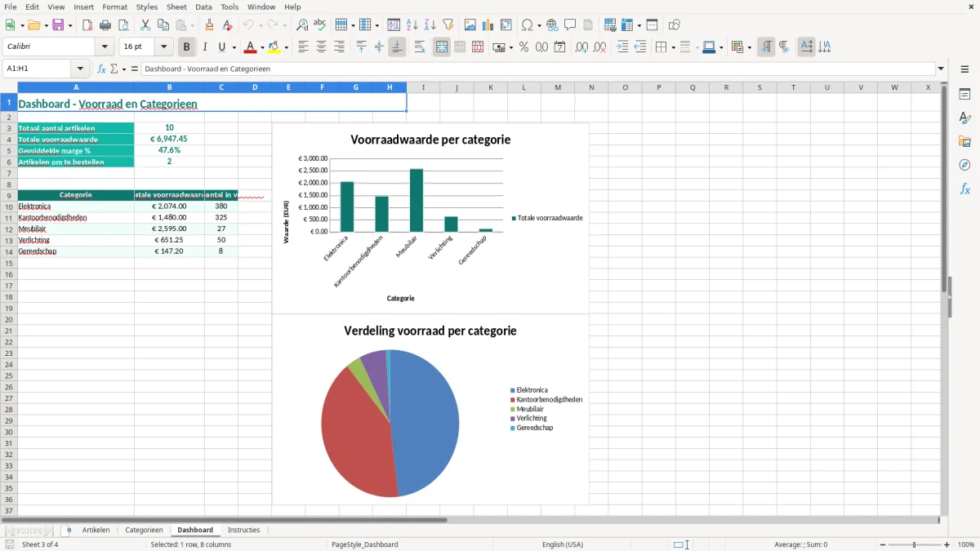Click Insert Chart icon

(488, 25)
